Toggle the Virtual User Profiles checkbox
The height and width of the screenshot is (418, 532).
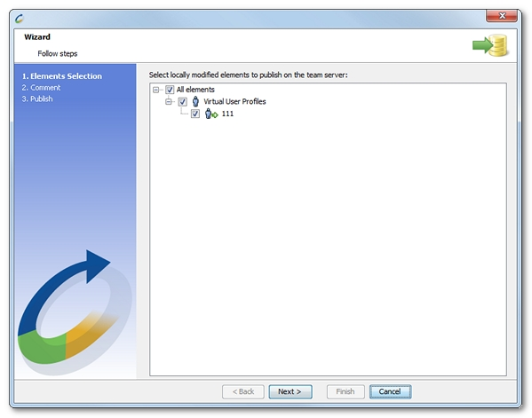(x=183, y=102)
